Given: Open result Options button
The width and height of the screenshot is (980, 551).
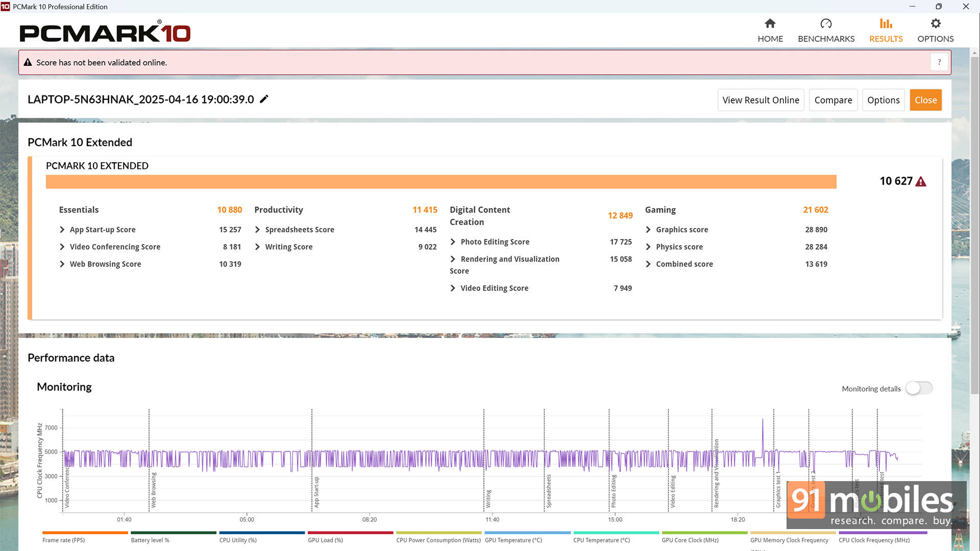Looking at the screenshot, I should pyautogui.click(x=883, y=100).
